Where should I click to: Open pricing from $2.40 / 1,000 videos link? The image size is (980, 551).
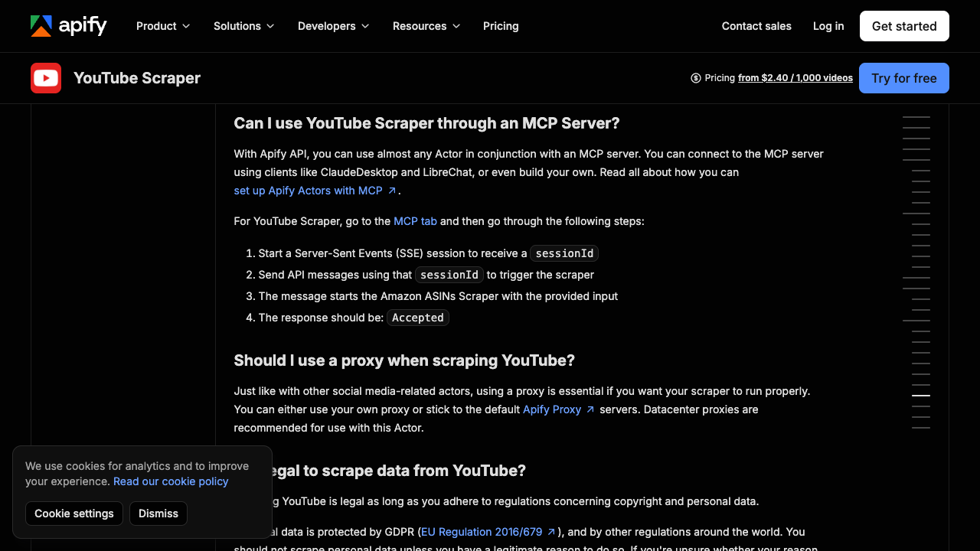795,78
